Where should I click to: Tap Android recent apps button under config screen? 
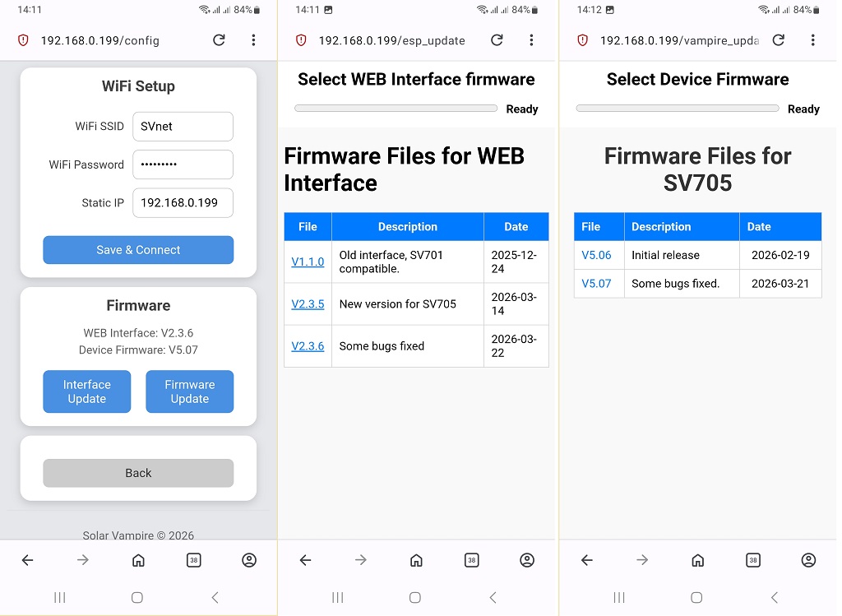tap(59, 597)
